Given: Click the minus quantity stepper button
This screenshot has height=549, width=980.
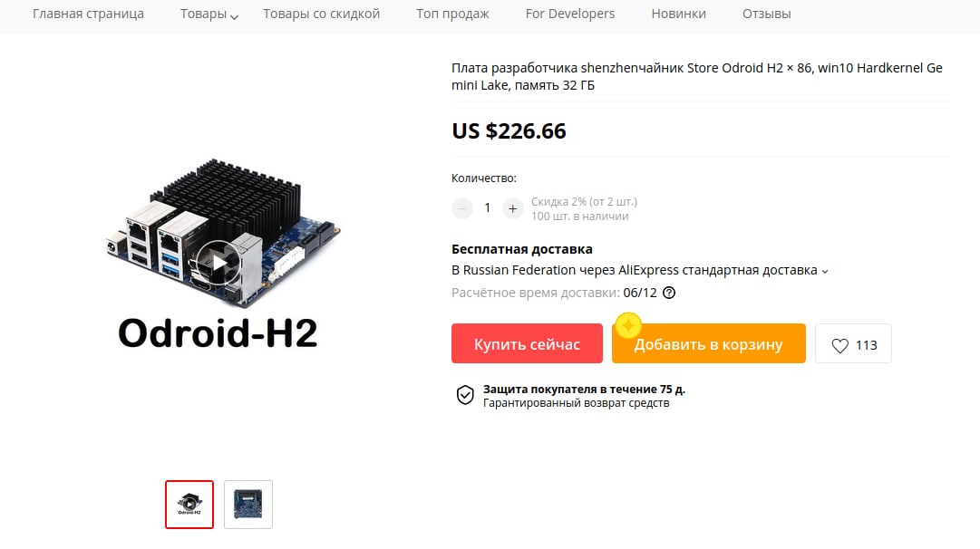Looking at the screenshot, I should 461,208.
